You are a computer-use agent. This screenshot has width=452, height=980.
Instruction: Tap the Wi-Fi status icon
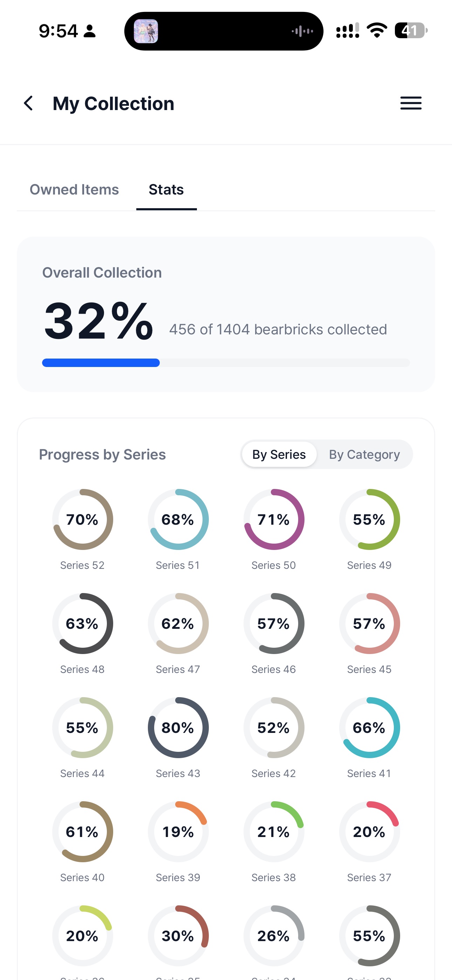(x=377, y=30)
